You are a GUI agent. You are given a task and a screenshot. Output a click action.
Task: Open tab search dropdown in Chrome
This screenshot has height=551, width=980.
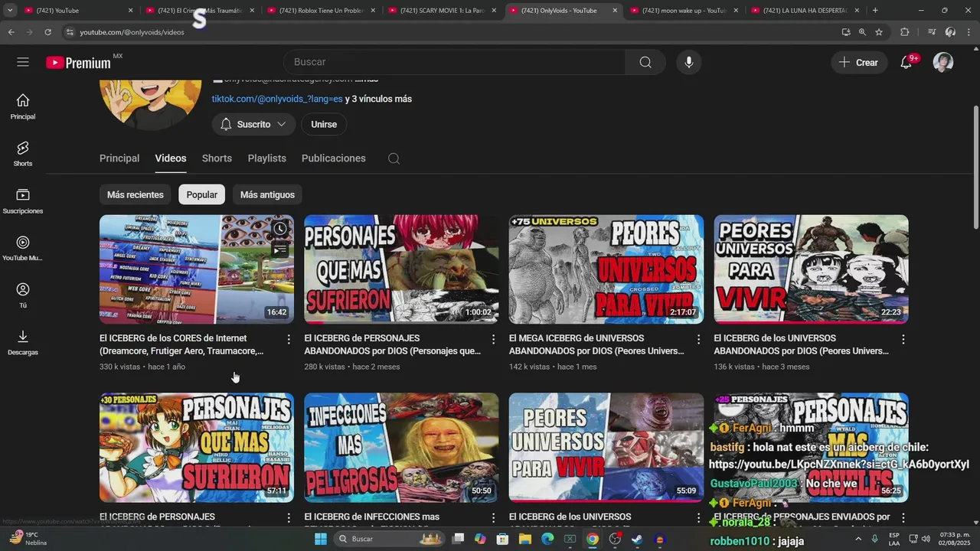click(x=10, y=11)
